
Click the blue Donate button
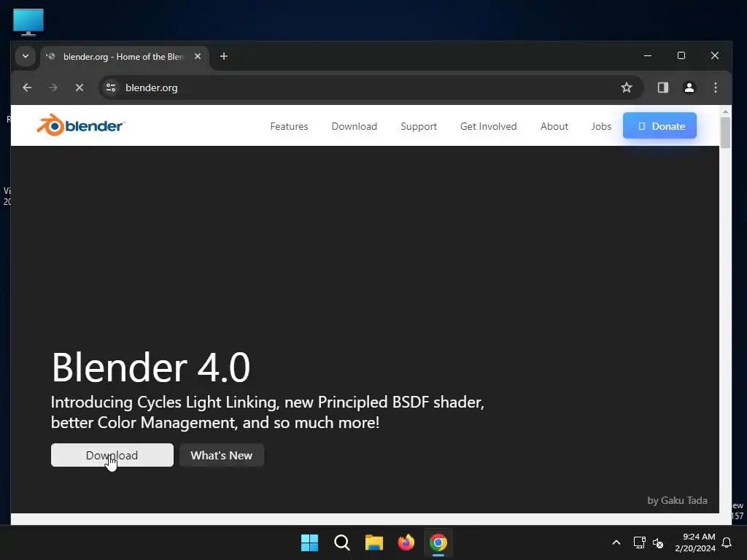pos(659,125)
